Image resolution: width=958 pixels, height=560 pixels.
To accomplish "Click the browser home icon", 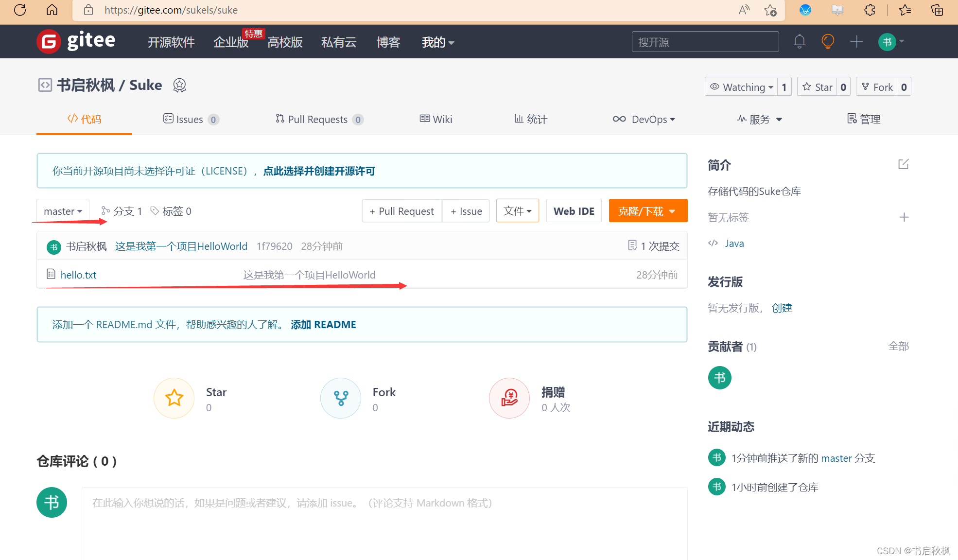I will (x=52, y=10).
